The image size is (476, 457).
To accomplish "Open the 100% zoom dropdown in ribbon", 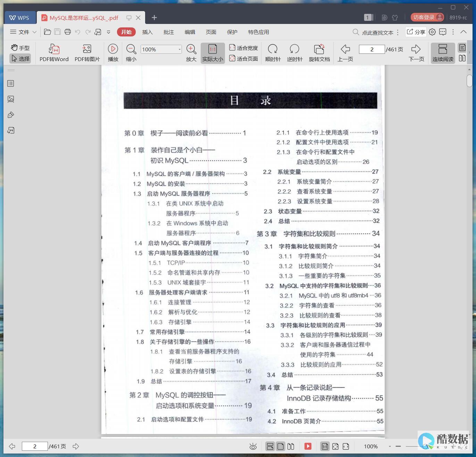I will [179, 49].
